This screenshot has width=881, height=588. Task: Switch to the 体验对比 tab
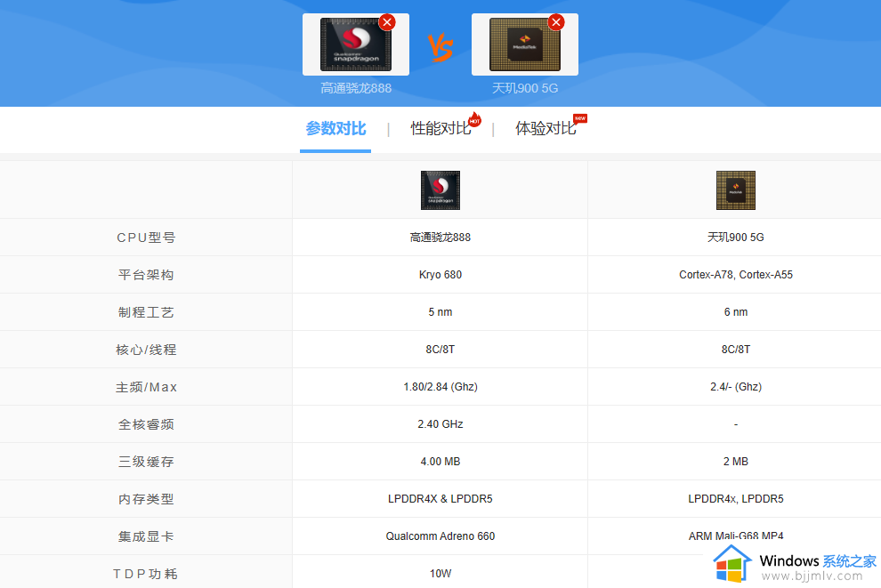tap(546, 129)
